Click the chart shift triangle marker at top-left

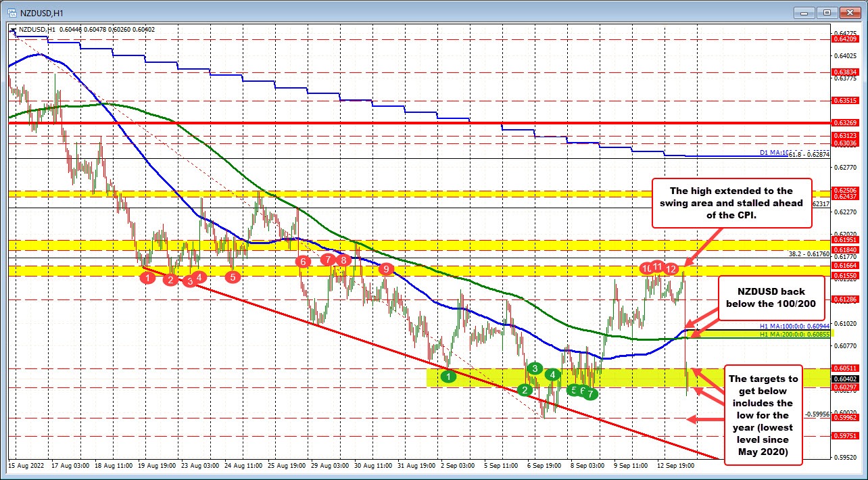(13, 29)
